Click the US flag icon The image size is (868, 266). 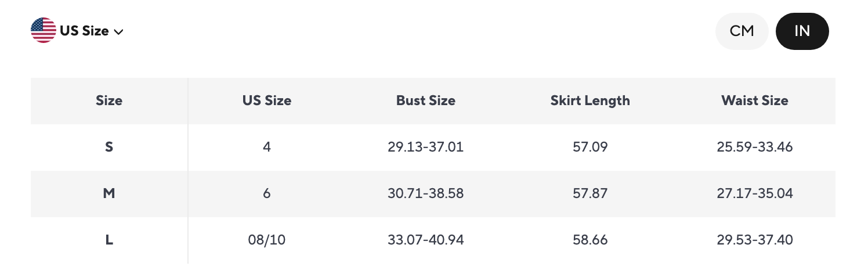coord(44,31)
